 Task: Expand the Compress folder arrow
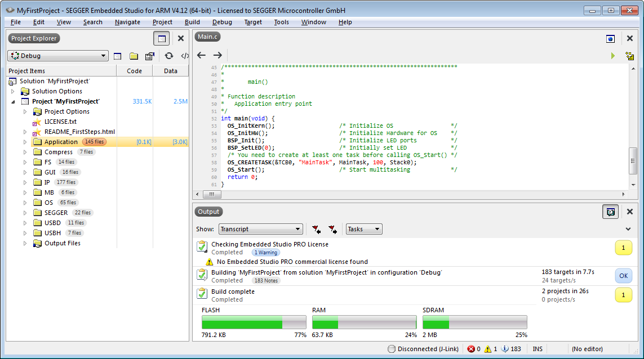pyautogui.click(x=25, y=152)
